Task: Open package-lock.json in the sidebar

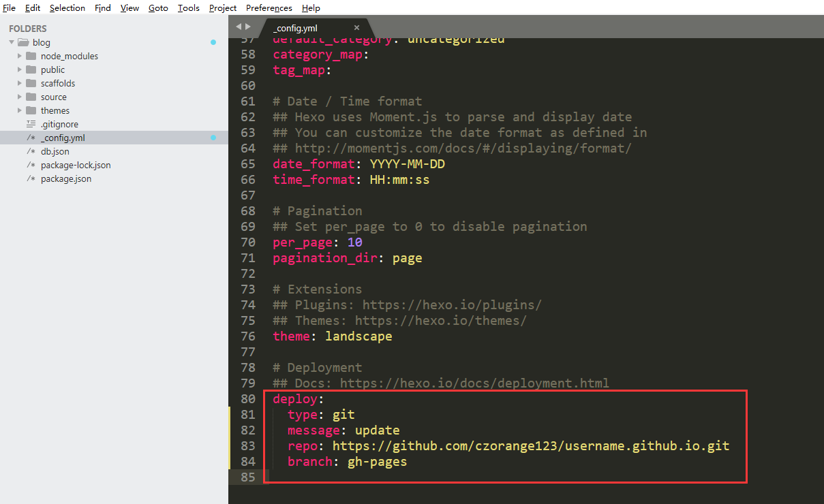Action: point(75,165)
